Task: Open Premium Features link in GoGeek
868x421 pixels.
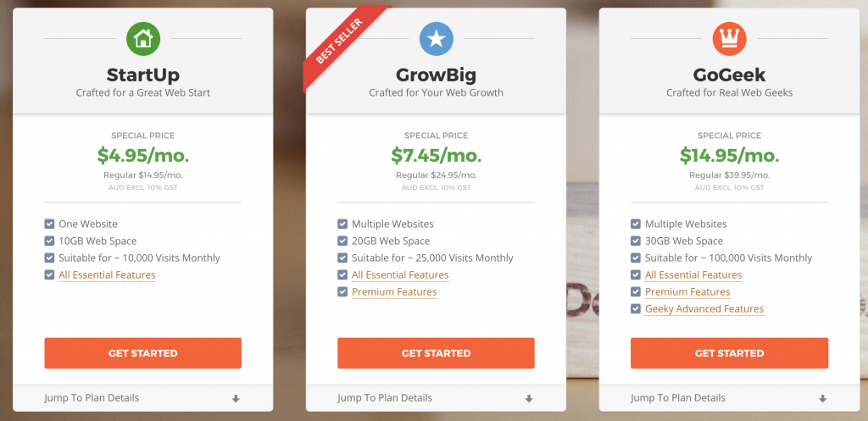Action: (687, 292)
